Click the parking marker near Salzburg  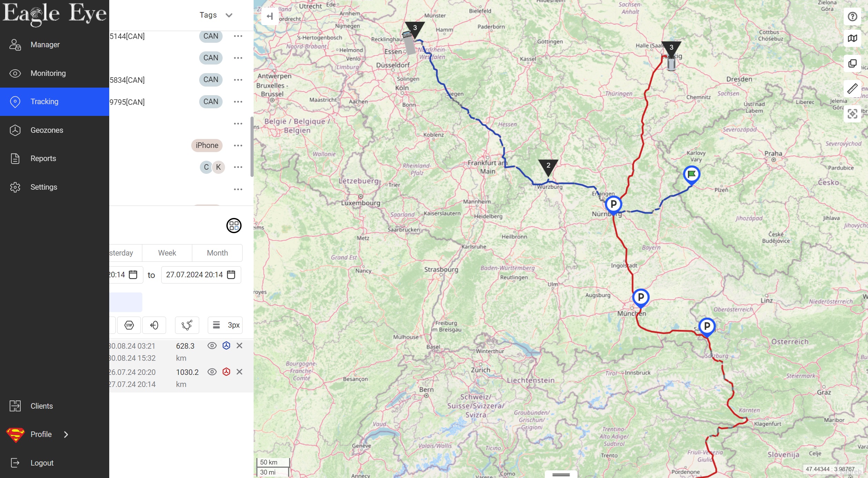coord(707,326)
